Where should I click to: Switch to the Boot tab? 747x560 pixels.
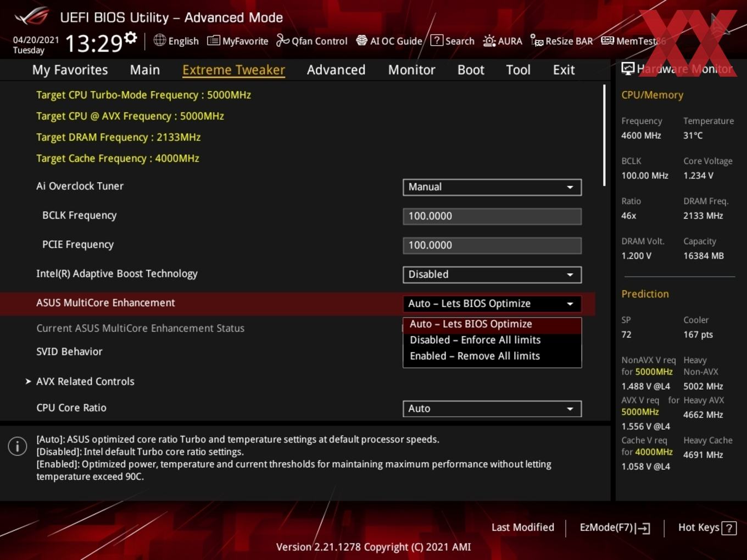[471, 70]
